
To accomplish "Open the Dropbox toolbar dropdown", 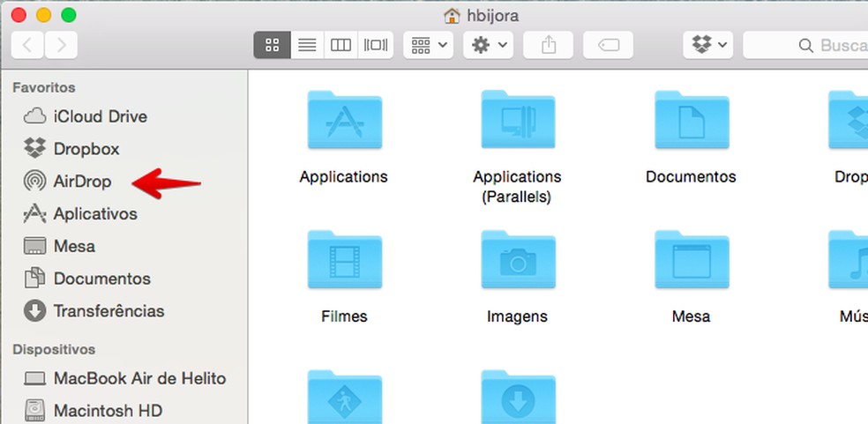I will tap(708, 45).
